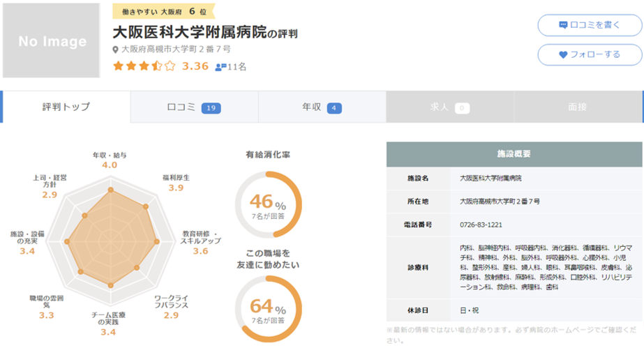Click the 日・祝 closed days value
The width and height of the screenshot is (644, 348).
tap(469, 310)
